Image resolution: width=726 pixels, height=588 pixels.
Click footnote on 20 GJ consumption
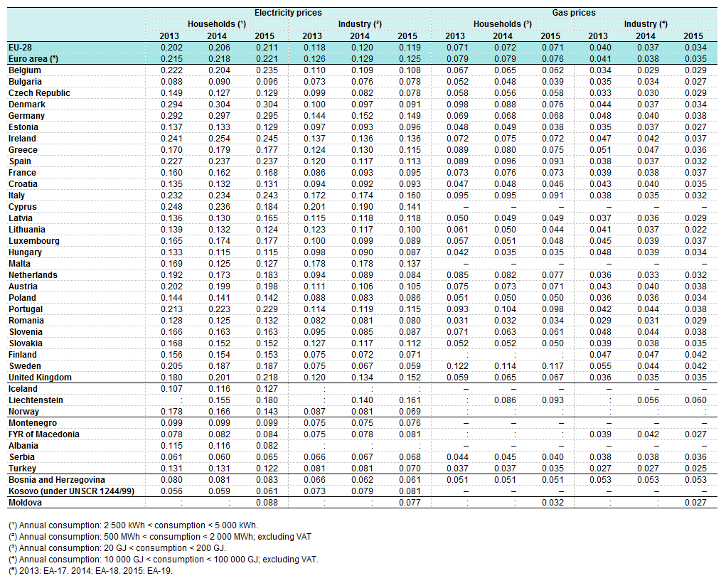(x=117, y=548)
